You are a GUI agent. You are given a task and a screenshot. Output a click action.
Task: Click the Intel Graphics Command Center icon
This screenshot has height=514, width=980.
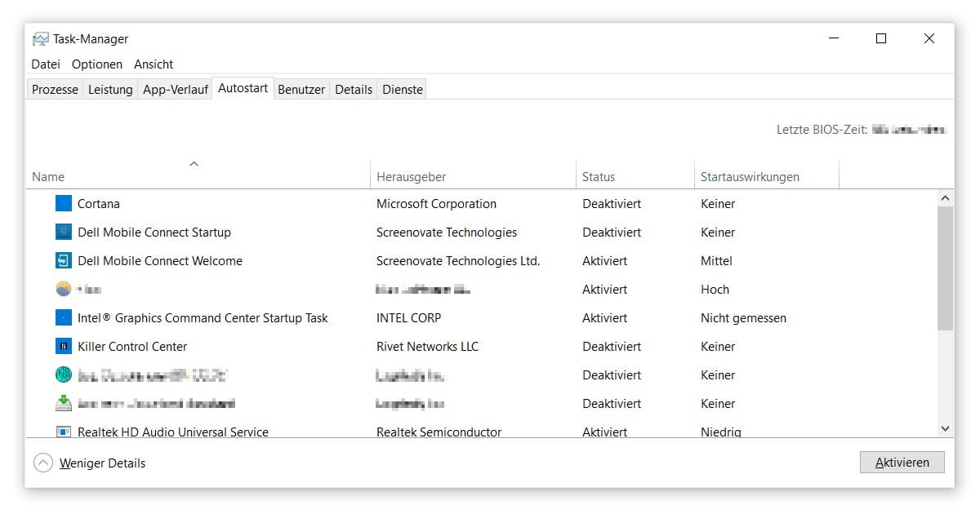[x=64, y=317]
